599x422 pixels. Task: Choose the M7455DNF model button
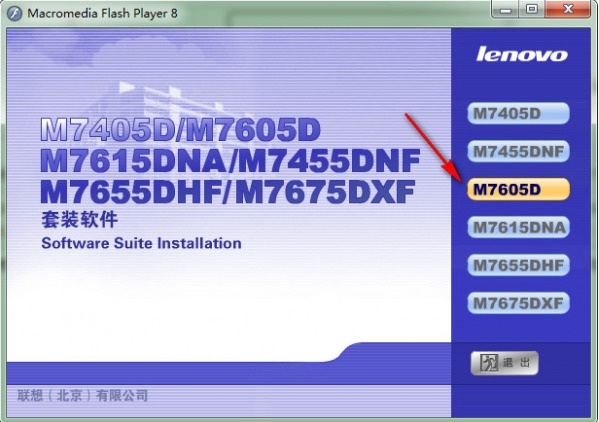[518, 151]
